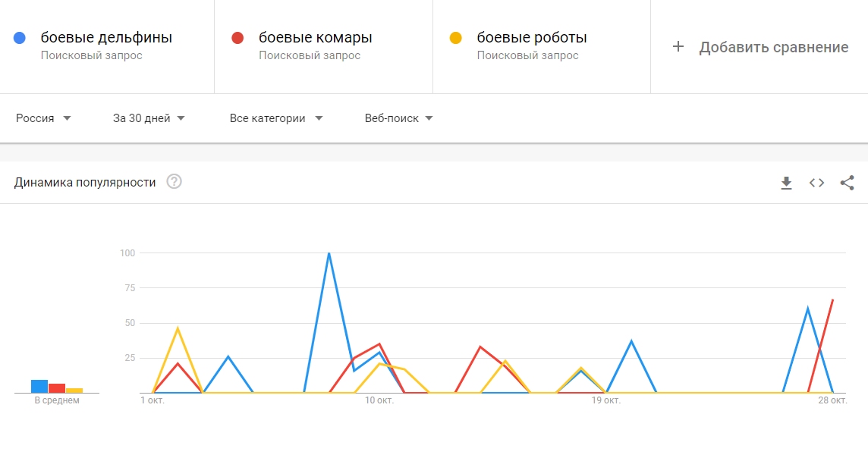The image size is (868, 458).
Task: Edit the боевые роботы search term
Action: click(532, 38)
